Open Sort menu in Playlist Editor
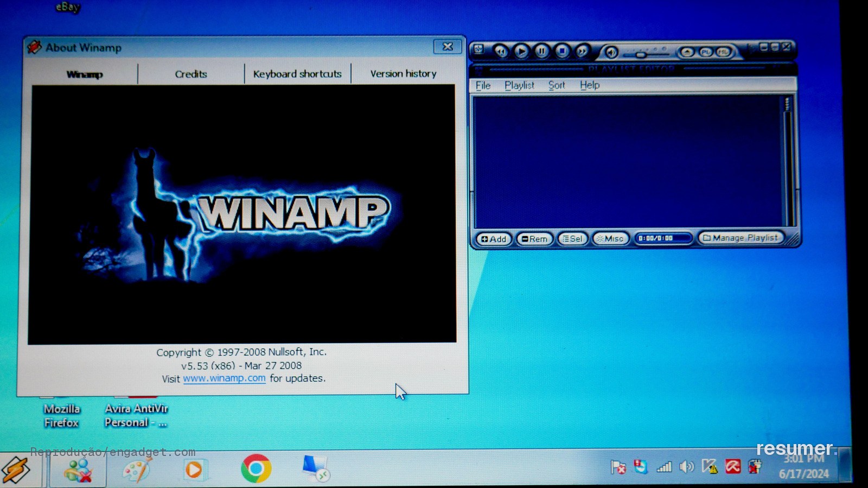 click(x=557, y=85)
